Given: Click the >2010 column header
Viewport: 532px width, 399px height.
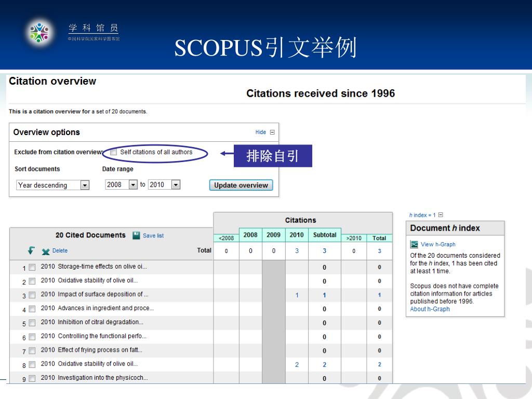Looking at the screenshot, I should coord(353,238).
